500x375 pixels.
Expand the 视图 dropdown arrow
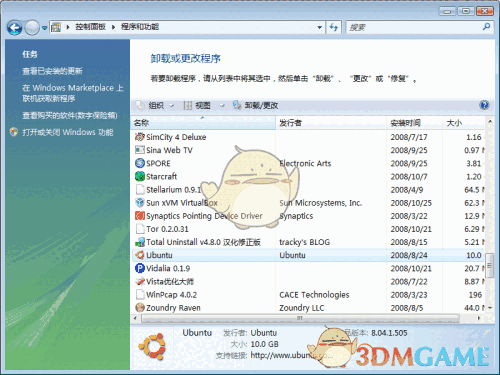coord(222,106)
